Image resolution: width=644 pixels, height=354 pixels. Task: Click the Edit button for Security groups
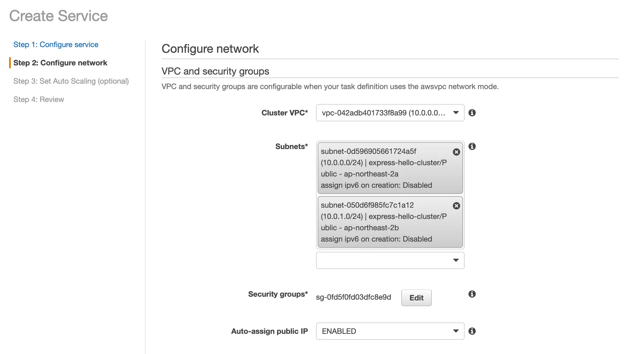tap(416, 298)
